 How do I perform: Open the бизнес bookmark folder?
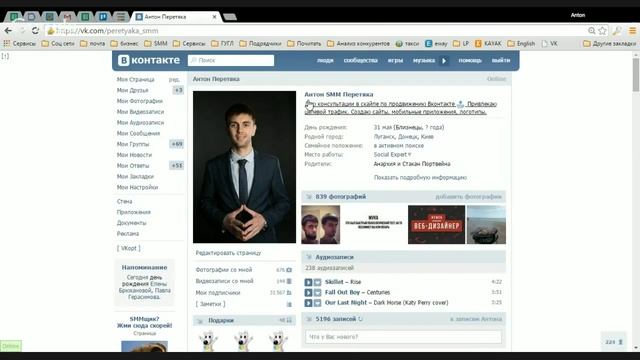[124, 43]
